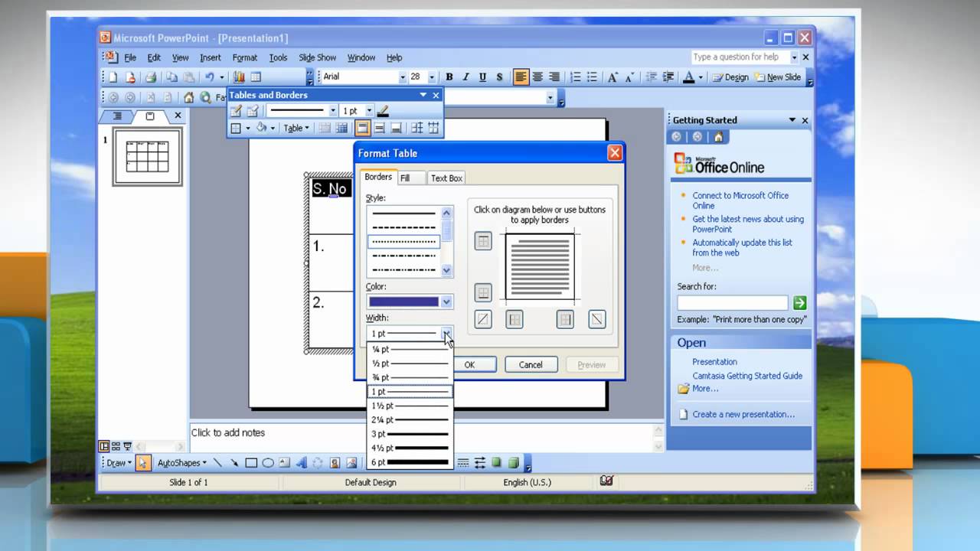Click Cancel in Format Table dialog

[x=531, y=365]
